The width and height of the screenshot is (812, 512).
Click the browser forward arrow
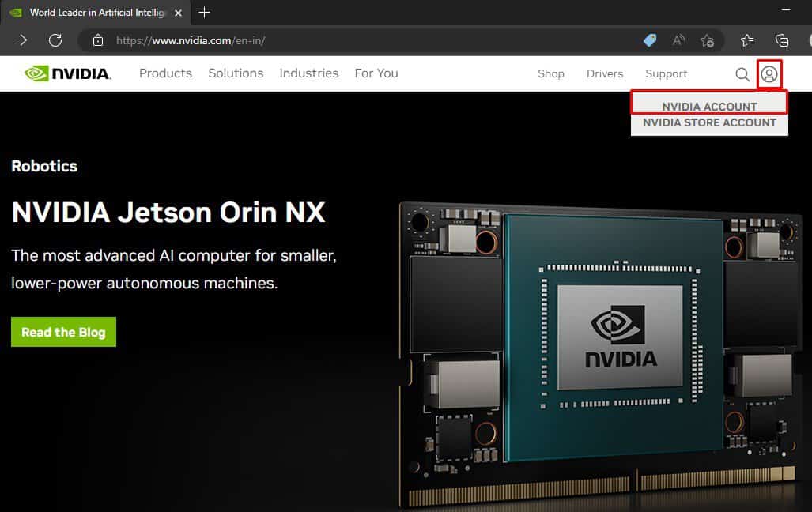(21, 40)
